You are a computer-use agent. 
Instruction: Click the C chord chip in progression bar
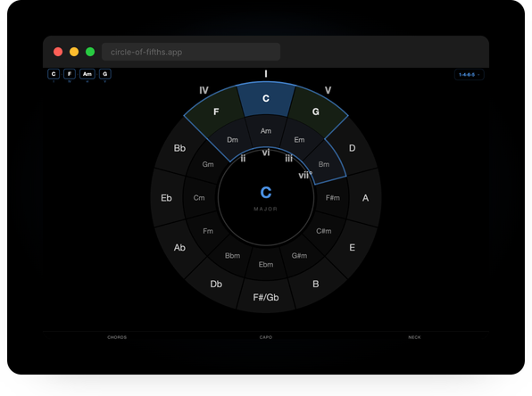54,74
